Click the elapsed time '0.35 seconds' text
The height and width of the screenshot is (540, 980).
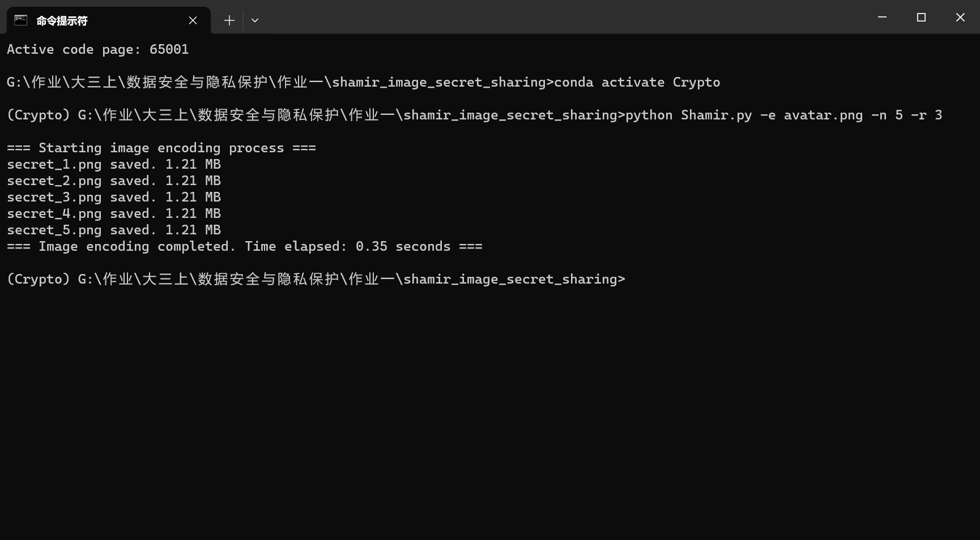[x=403, y=246]
